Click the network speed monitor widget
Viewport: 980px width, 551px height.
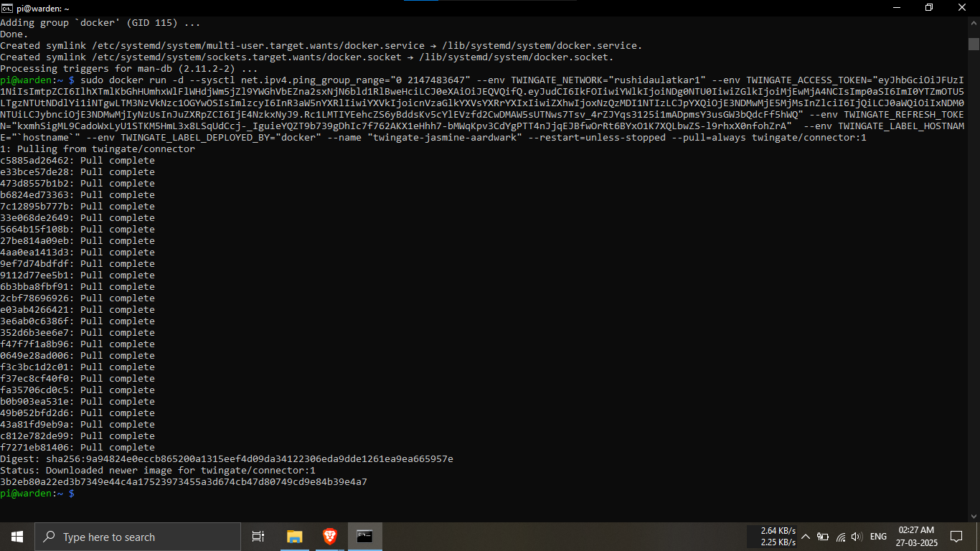pos(778,537)
